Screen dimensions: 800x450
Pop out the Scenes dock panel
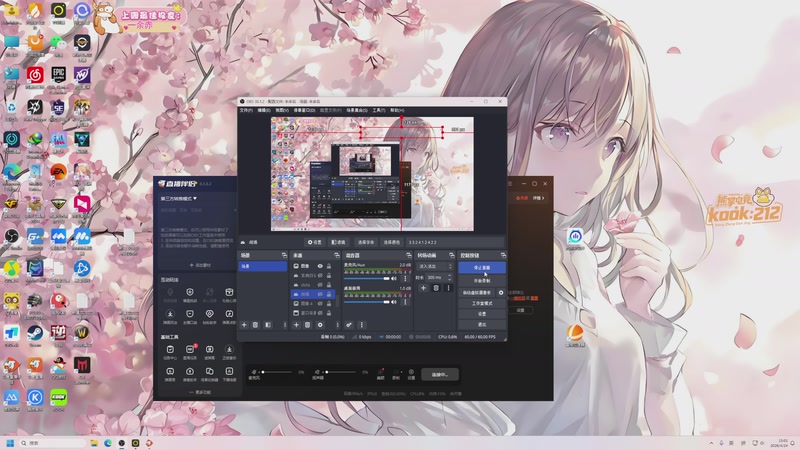[284, 255]
